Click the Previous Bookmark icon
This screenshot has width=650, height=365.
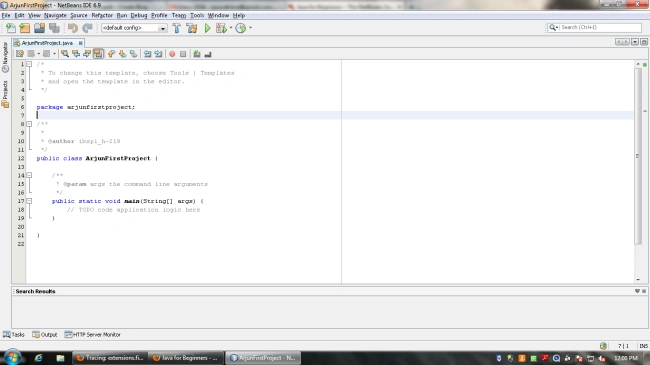111,54
